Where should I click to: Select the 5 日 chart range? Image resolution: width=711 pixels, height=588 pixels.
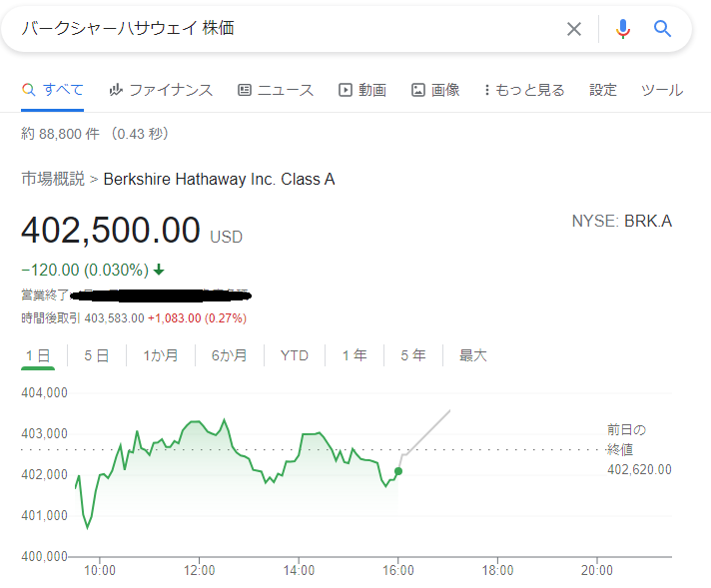[x=97, y=355]
